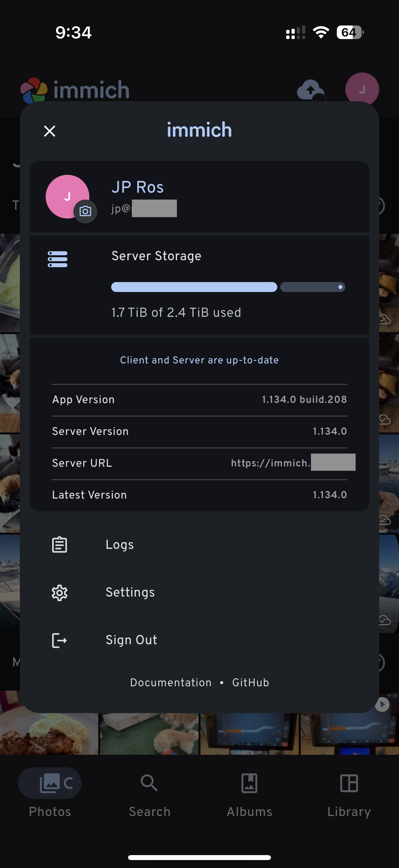Open Settings via the gear icon
Viewport: 399px width, 868px height.
click(x=60, y=593)
